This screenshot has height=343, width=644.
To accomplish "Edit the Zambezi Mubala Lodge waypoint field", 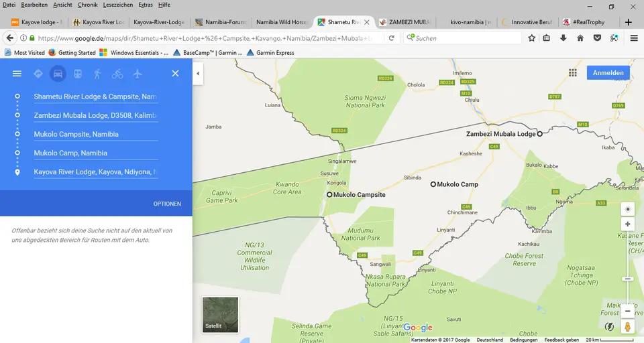I will click(96, 116).
